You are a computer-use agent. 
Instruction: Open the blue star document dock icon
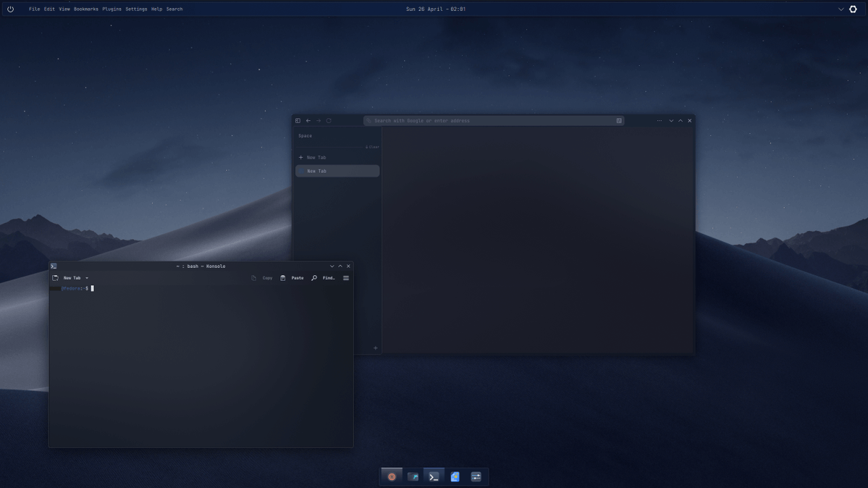(x=455, y=476)
